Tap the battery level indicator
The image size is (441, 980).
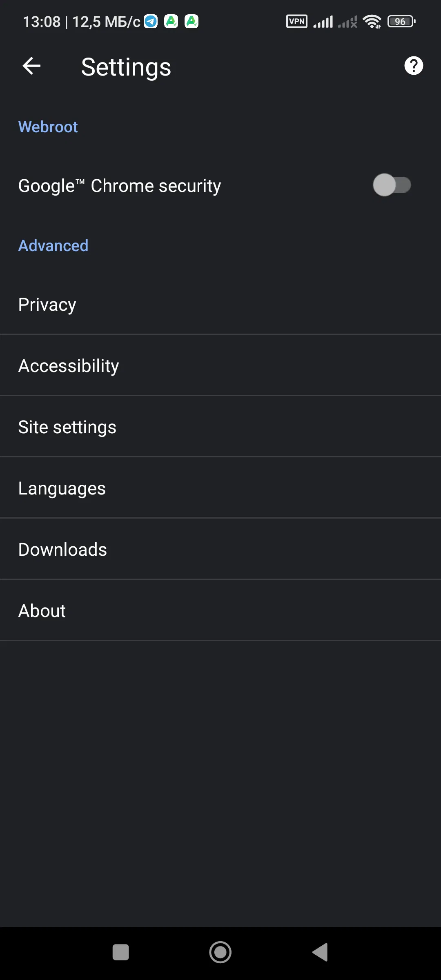click(401, 21)
